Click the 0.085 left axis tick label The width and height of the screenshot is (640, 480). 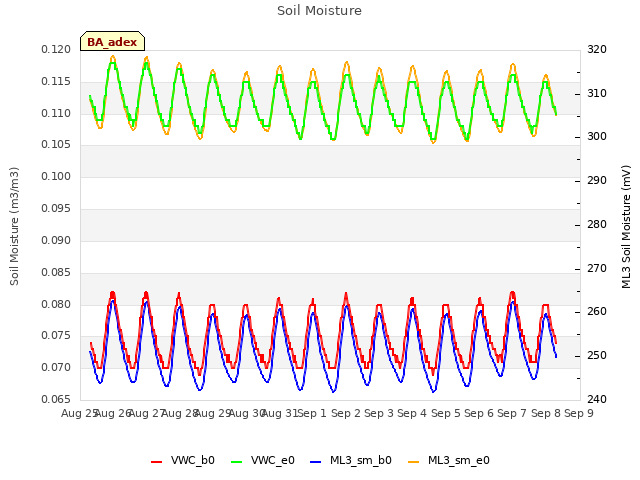click(x=56, y=272)
